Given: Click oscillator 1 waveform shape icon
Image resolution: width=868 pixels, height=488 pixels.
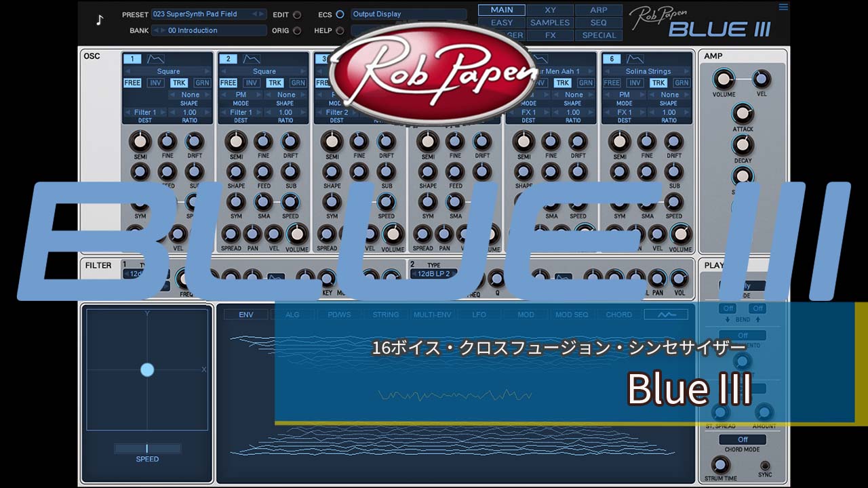Looking at the screenshot, I should click(x=155, y=59).
